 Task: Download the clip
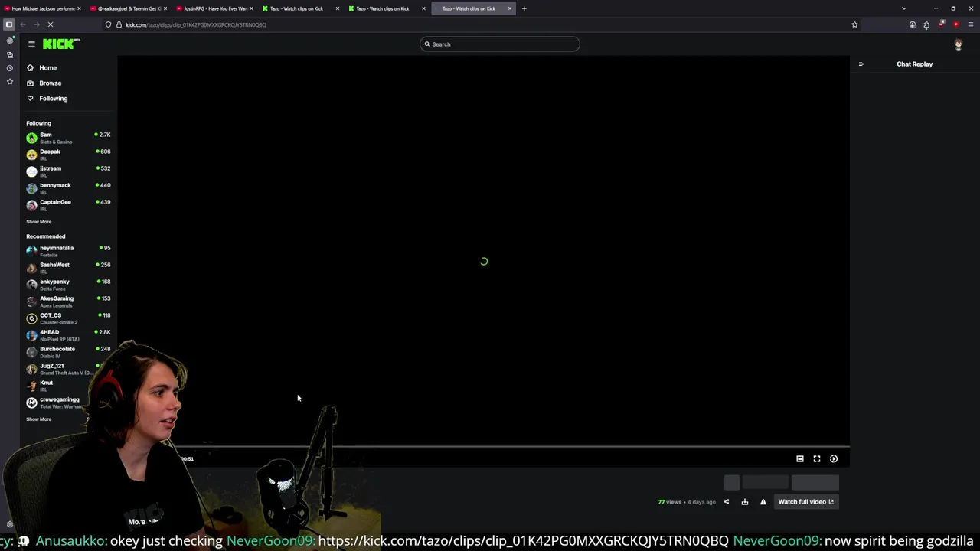pyautogui.click(x=745, y=502)
